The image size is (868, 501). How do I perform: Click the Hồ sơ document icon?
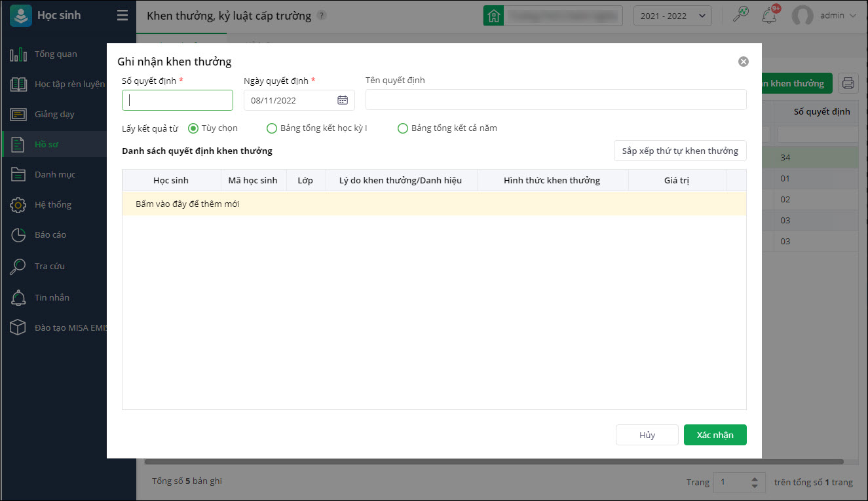18,144
